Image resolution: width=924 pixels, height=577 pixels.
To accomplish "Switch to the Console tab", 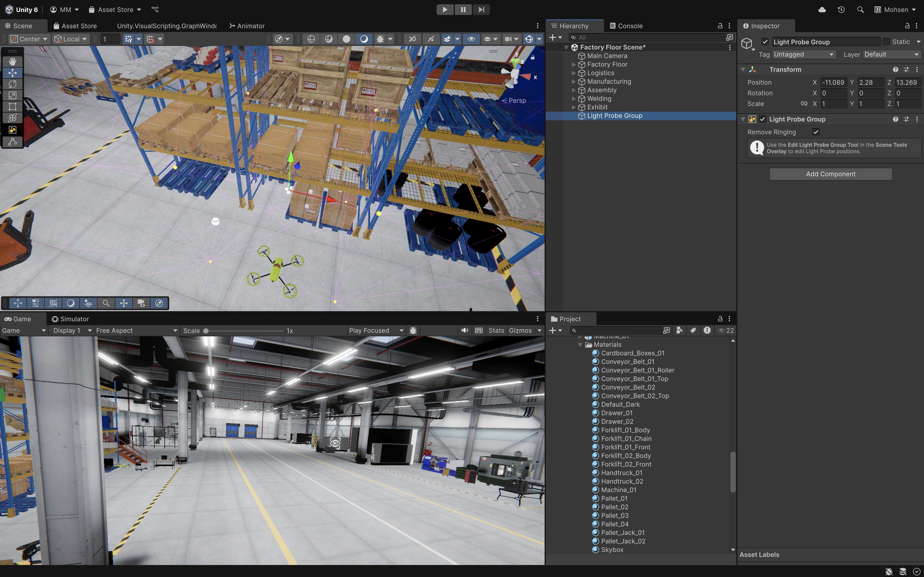I will (626, 26).
